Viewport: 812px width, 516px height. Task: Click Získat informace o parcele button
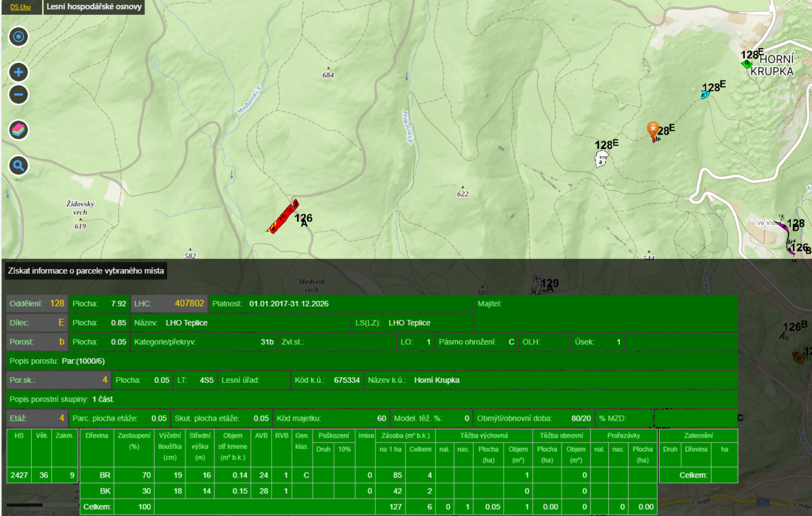coord(86,271)
